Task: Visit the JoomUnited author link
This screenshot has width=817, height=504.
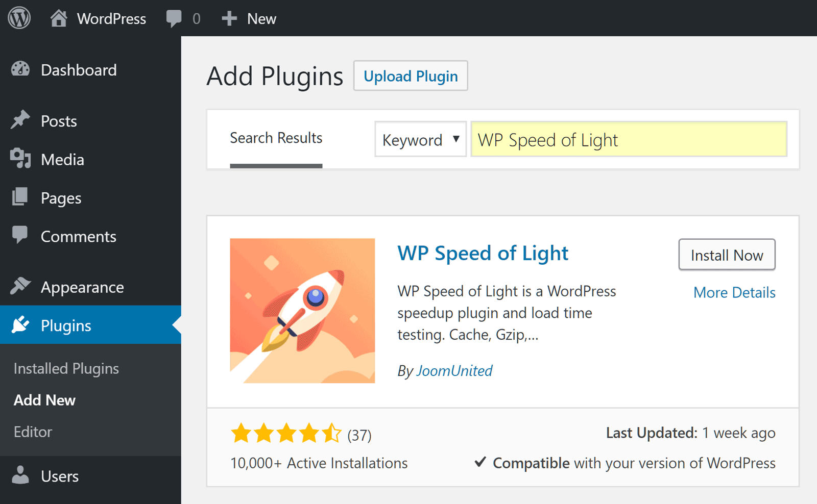Action: (x=454, y=370)
